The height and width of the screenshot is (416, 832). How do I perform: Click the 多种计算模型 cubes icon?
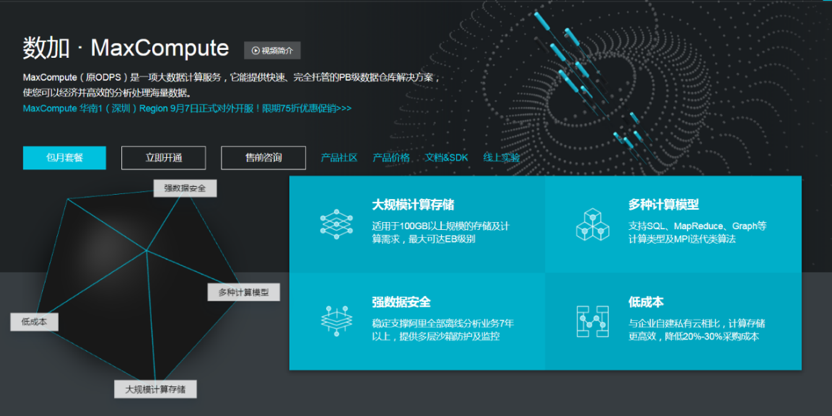click(x=593, y=223)
